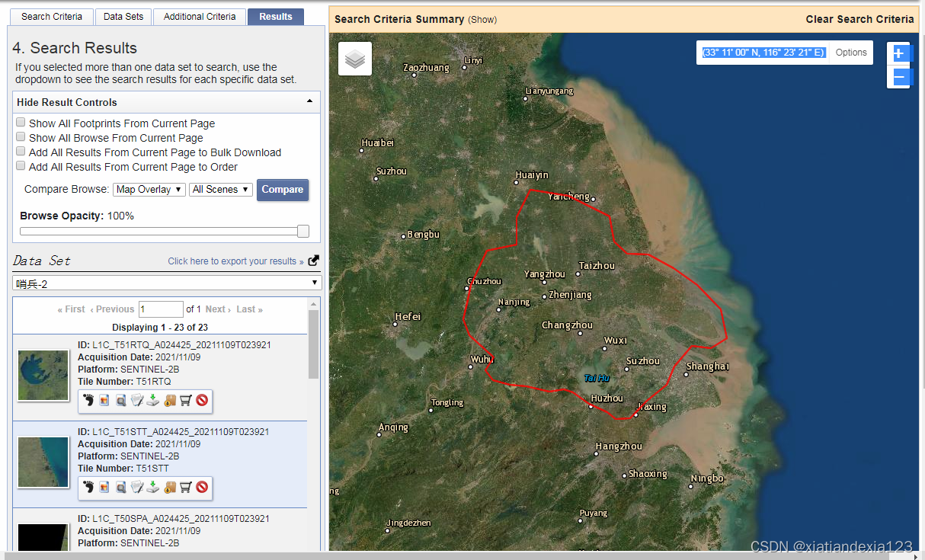925x560 pixels.
Task: Click the Compare button
Action: (283, 190)
